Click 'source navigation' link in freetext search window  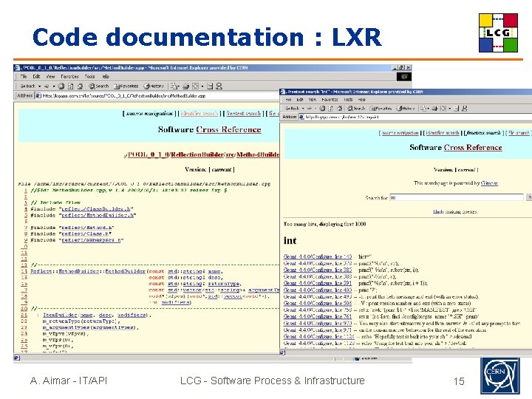pyautogui.click(x=400, y=133)
